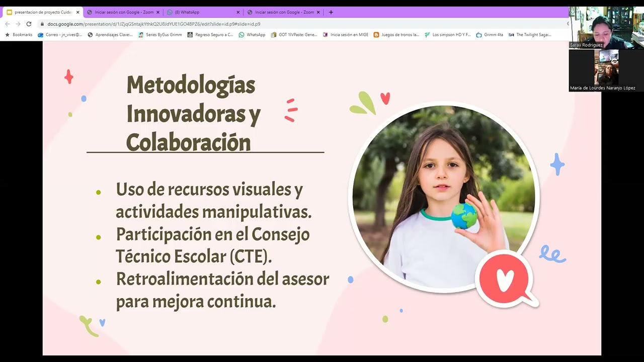This screenshot has width=644, height=362.
Task: Switch to the '(8) WhatsApp' tab
Action: [203, 12]
